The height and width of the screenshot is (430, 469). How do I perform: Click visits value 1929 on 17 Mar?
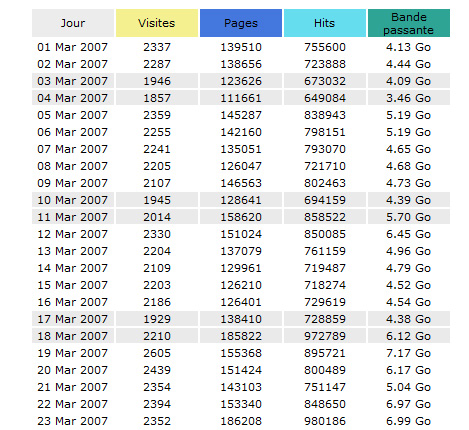point(157,319)
